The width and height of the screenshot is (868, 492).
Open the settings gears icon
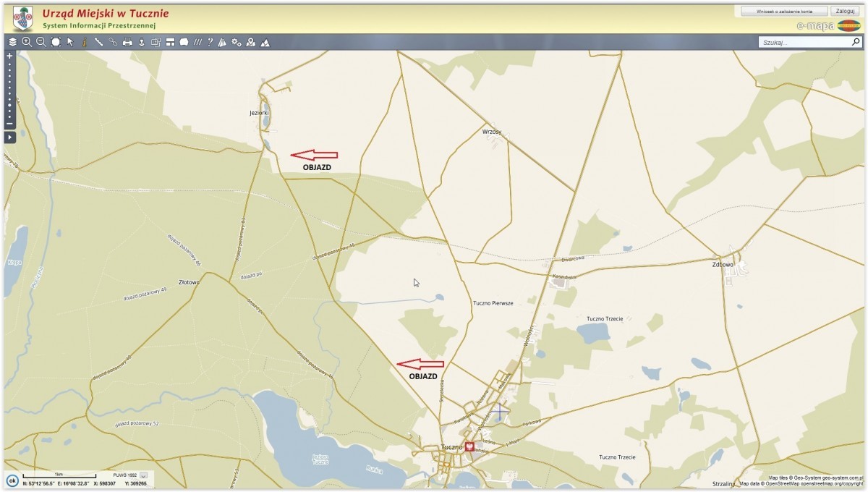237,43
